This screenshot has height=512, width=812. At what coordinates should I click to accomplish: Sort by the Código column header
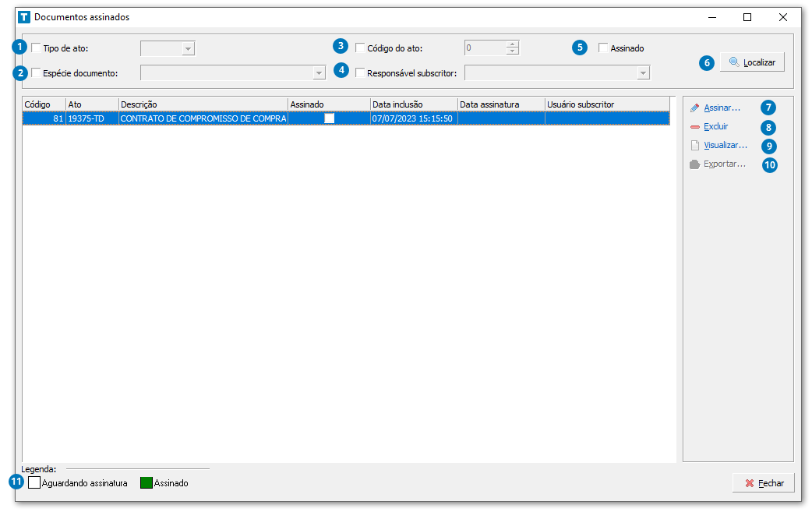[x=44, y=104]
